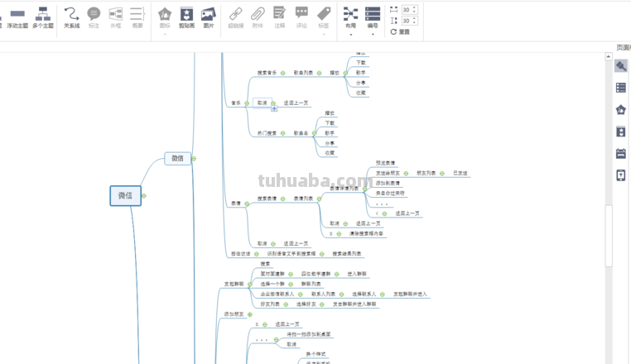Open the clipart (剪贴画) library
Image resolution: width=631 pixels, height=364 pixels.
(x=186, y=18)
